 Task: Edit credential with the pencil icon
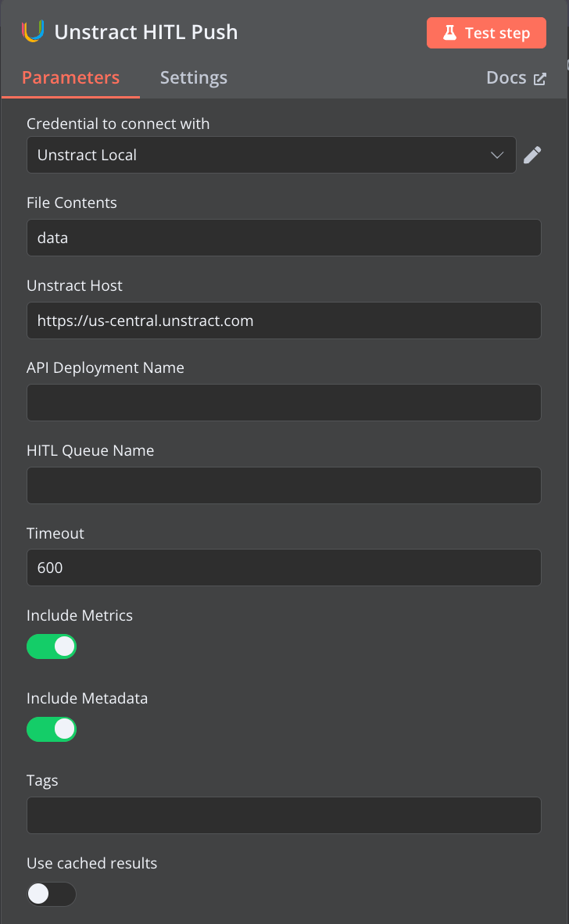pos(532,155)
